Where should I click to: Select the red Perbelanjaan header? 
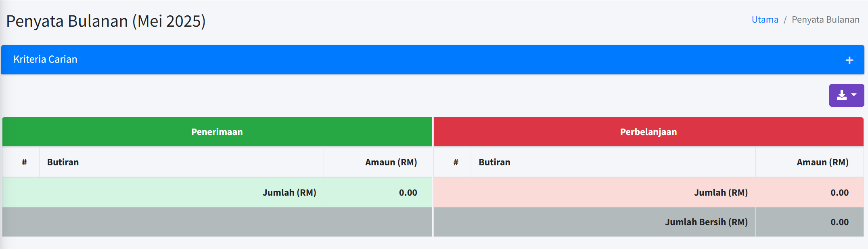click(648, 132)
